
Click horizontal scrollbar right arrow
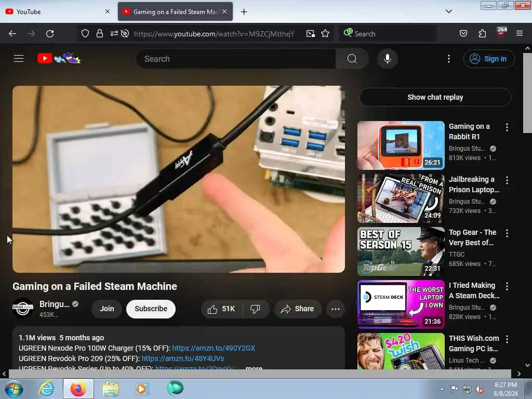tap(519, 374)
